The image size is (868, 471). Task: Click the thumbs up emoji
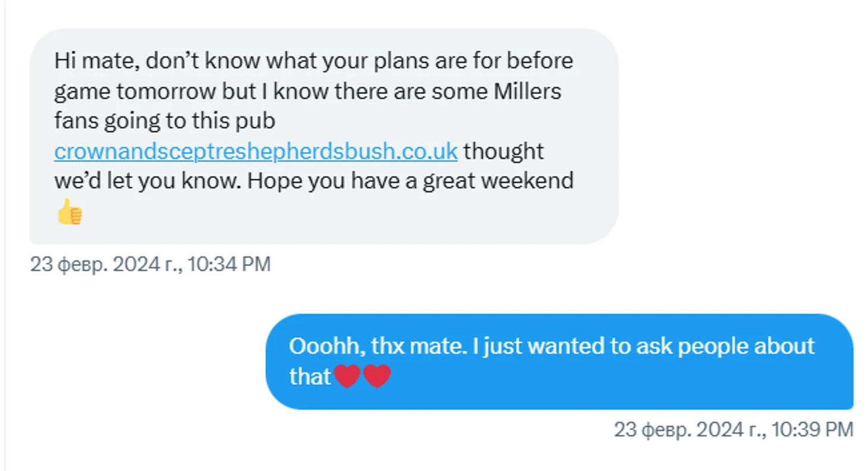(70, 212)
